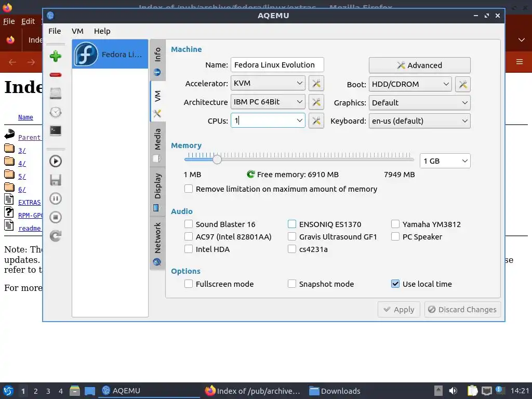Click the reset VM circular arrow icon
The height and width of the screenshot is (399, 532).
click(55, 236)
